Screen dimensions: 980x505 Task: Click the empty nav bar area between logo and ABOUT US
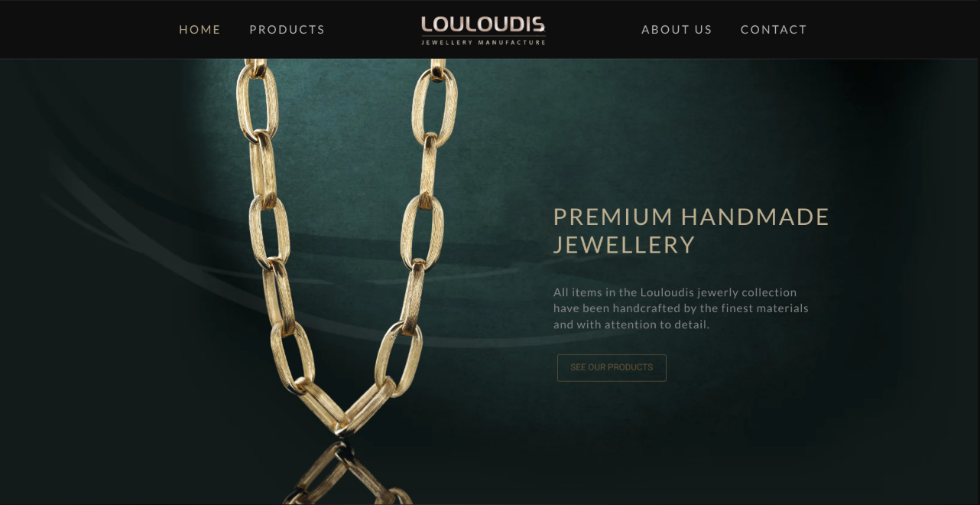pos(593,30)
